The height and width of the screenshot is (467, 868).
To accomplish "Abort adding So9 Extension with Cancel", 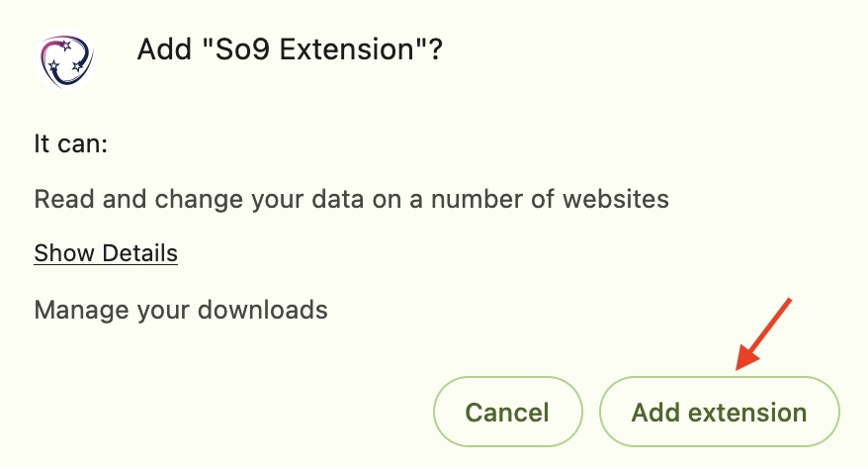I will tap(507, 412).
